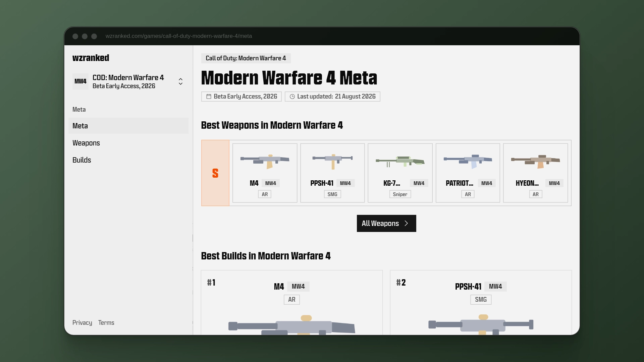The height and width of the screenshot is (362, 644).
Task: Open the KG-7 sniper weapon image
Action: coord(400,161)
